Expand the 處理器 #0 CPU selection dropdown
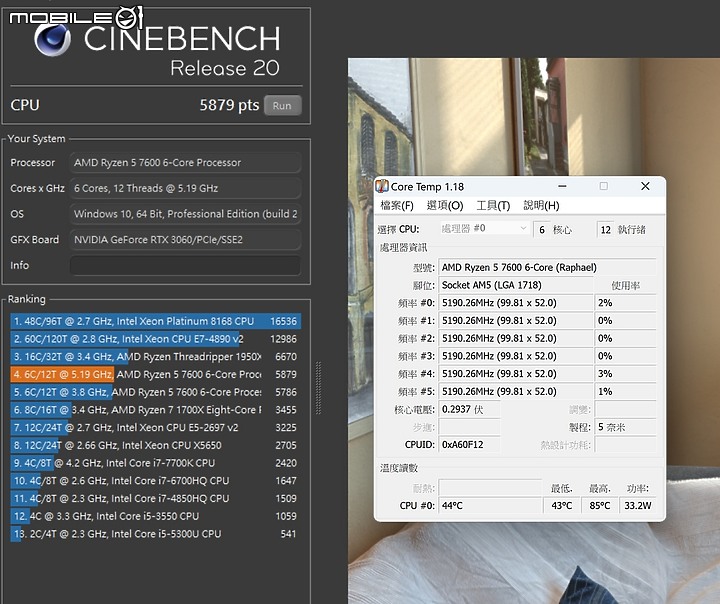This screenshot has height=604, width=720. pos(484,229)
